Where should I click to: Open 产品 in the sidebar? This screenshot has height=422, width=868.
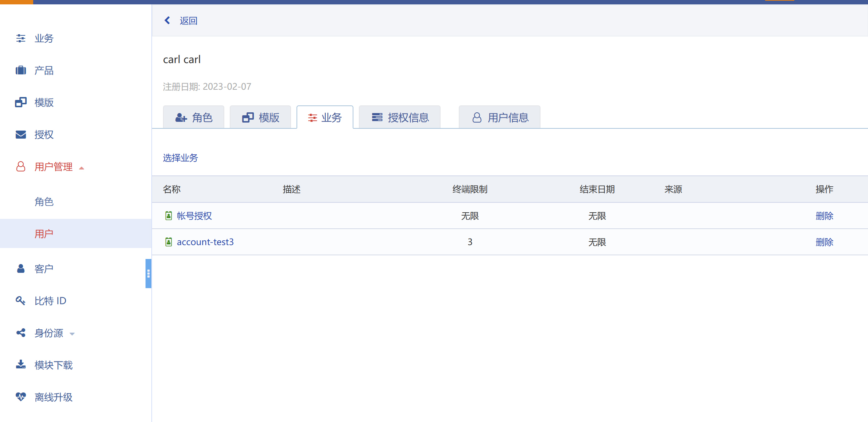click(x=44, y=70)
